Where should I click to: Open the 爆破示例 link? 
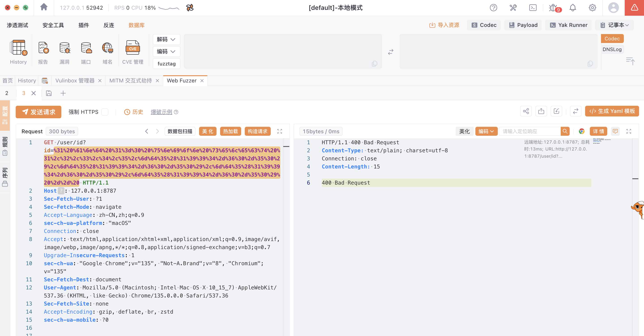[x=161, y=112]
